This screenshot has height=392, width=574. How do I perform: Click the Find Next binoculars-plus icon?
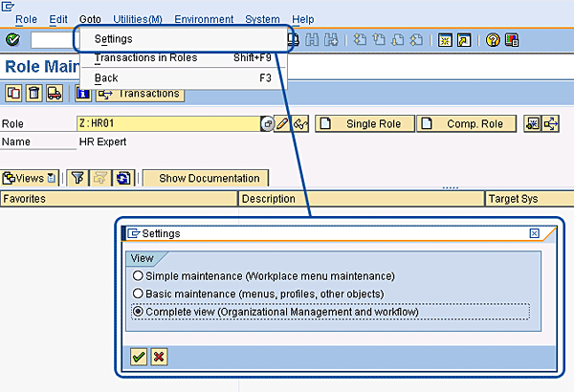(331, 40)
